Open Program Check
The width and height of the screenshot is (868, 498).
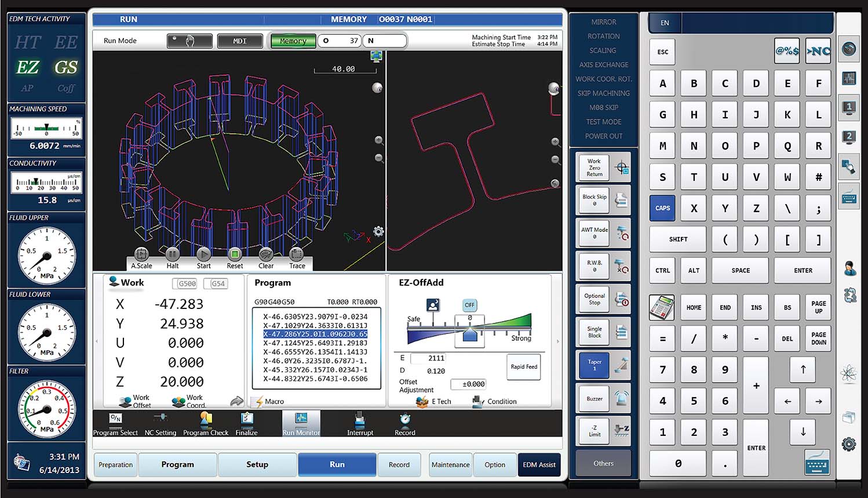[206, 424]
